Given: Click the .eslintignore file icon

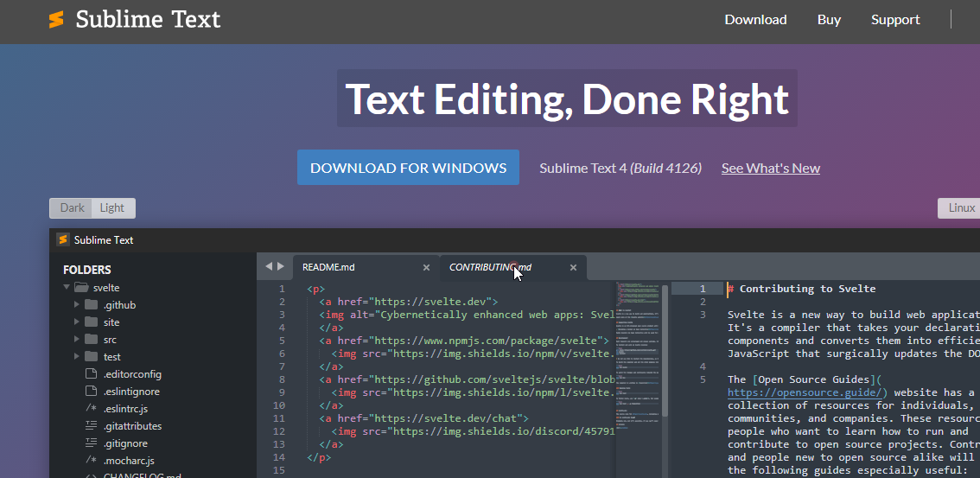Looking at the screenshot, I should pyautogui.click(x=92, y=392).
